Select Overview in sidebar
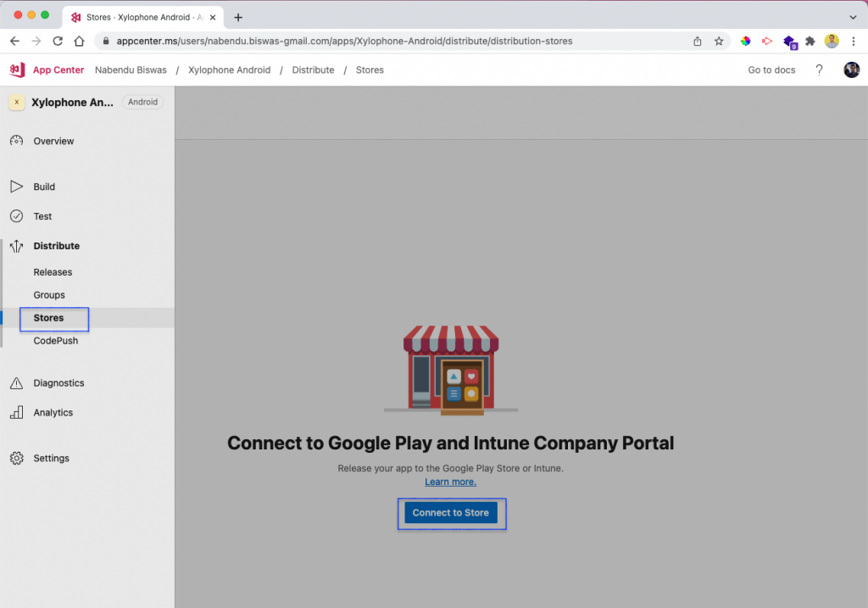Screen dimensions: 868x608 (53, 142)
